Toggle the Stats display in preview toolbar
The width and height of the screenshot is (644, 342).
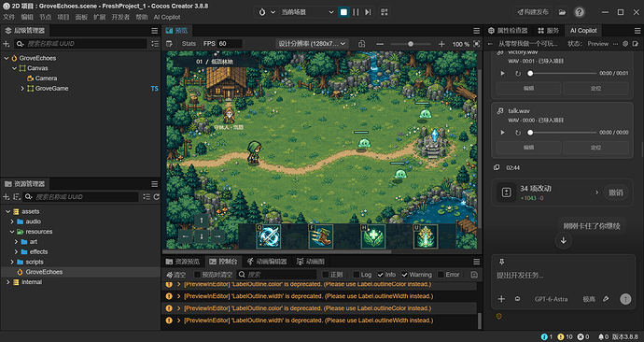(x=189, y=44)
